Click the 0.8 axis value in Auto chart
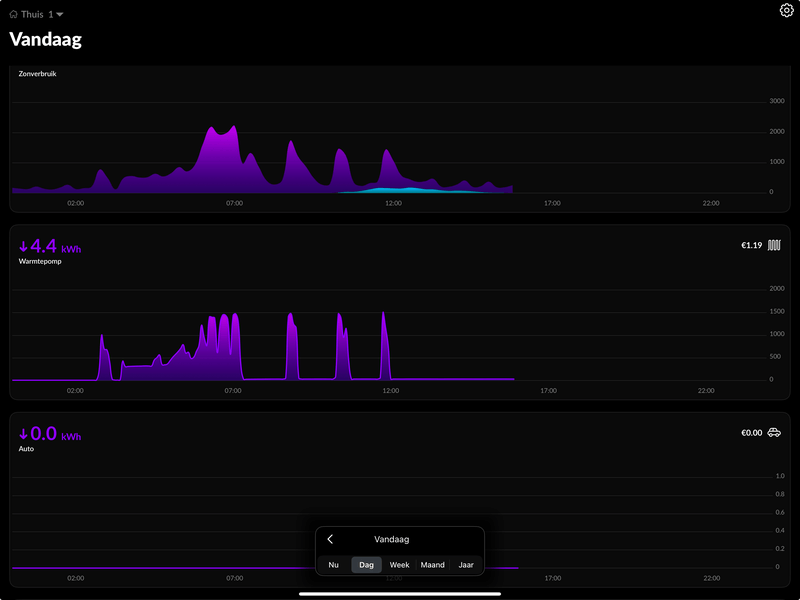This screenshot has width=800, height=600. coord(780,494)
